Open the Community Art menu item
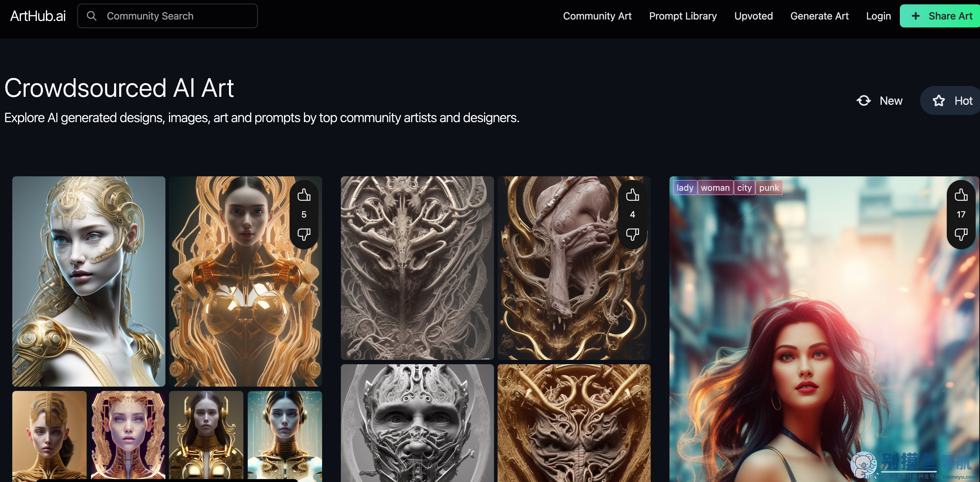The image size is (980, 482). click(x=597, y=16)
